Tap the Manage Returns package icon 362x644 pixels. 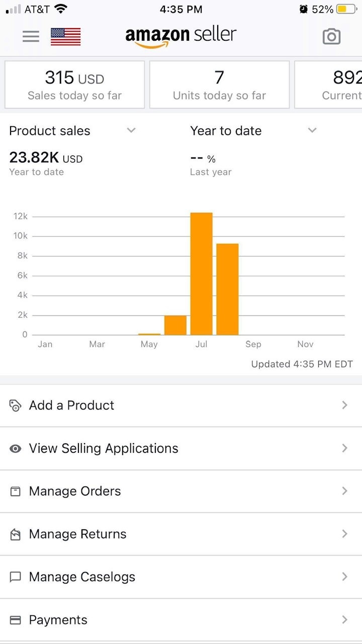[x=16, y=534]
